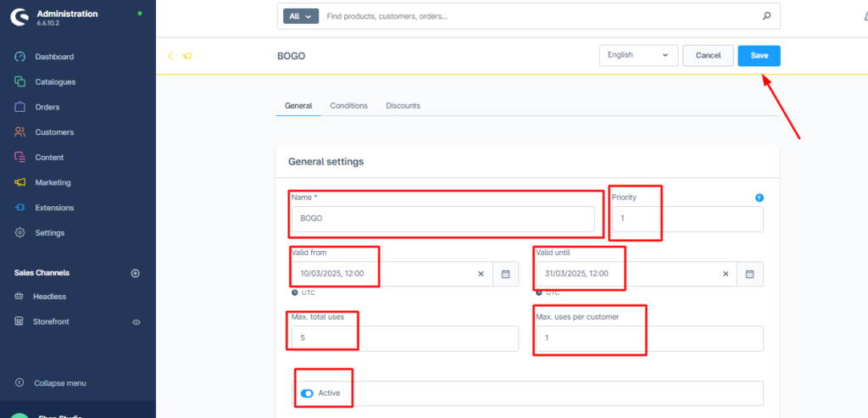Expand the All search filter dropdown

coord(299,16)
